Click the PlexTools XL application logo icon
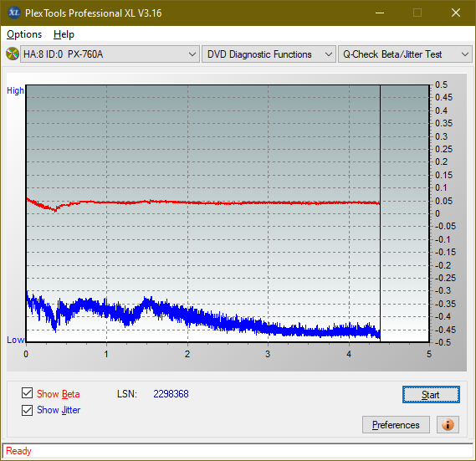476x461 pixels. tap(13, 13)
